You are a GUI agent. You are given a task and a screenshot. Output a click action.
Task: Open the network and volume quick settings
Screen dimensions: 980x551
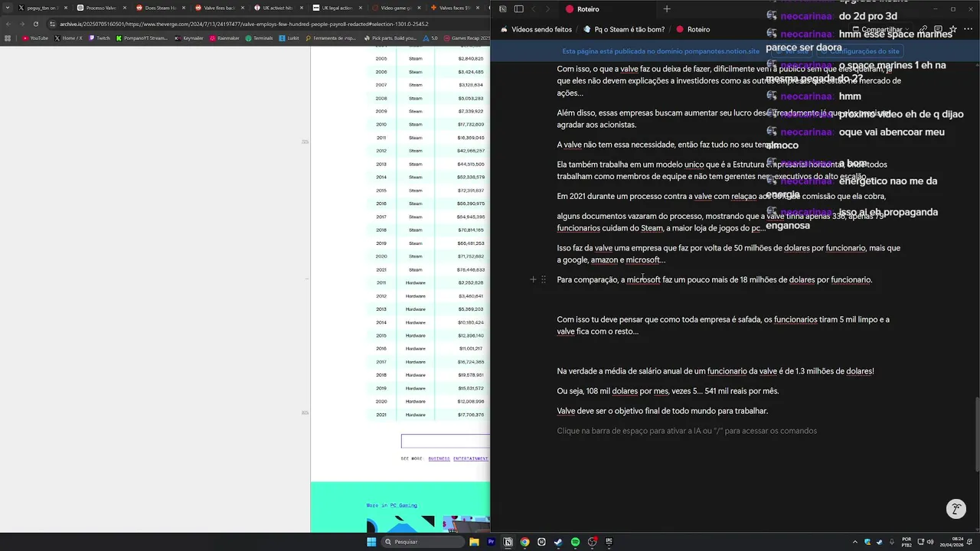point(924,542)
